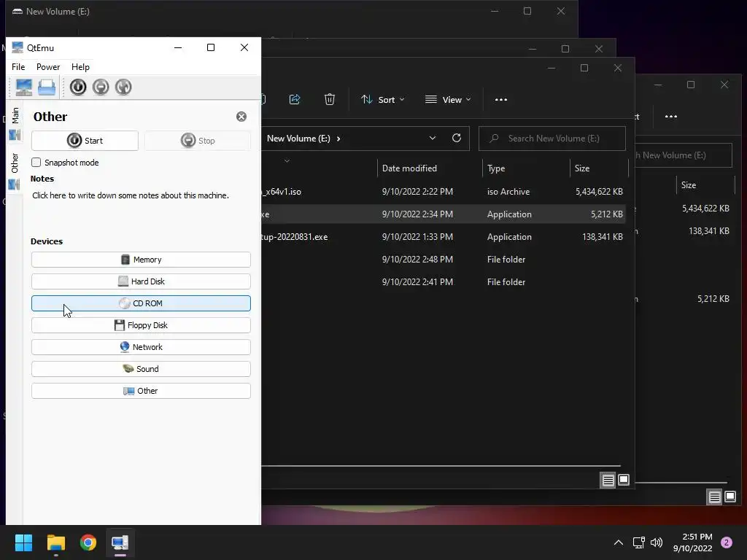Open Network device settings

[x=141, y=347]
